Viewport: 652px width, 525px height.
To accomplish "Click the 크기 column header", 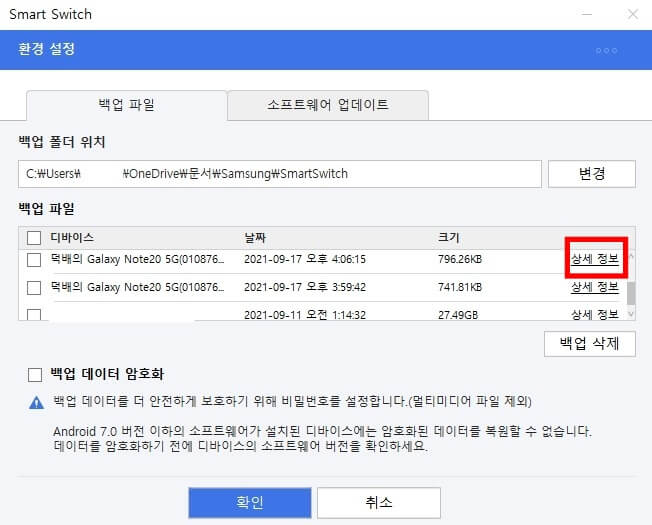I will pyautogui.click(x=448, y=237).
